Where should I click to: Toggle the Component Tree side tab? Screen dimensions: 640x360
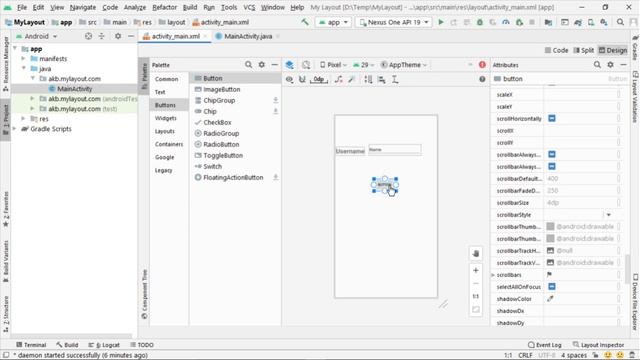(144, 294)
